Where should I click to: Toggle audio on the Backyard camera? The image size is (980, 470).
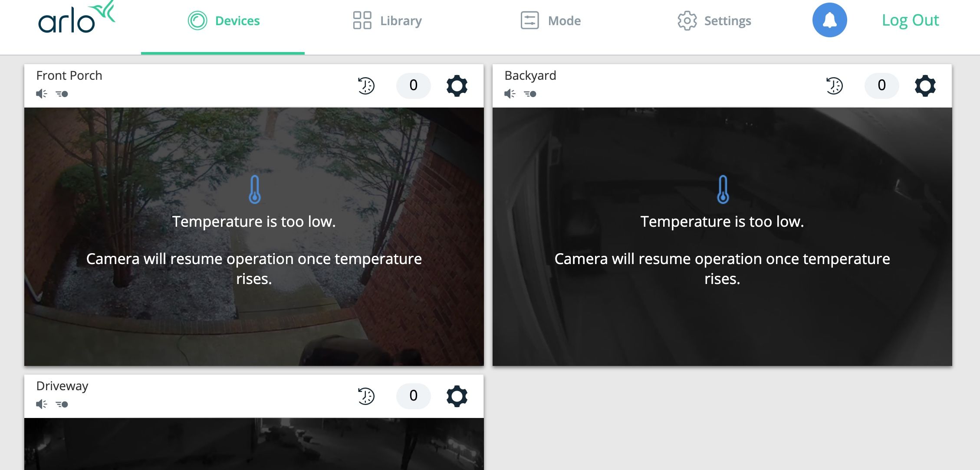(x=509, y=93)
